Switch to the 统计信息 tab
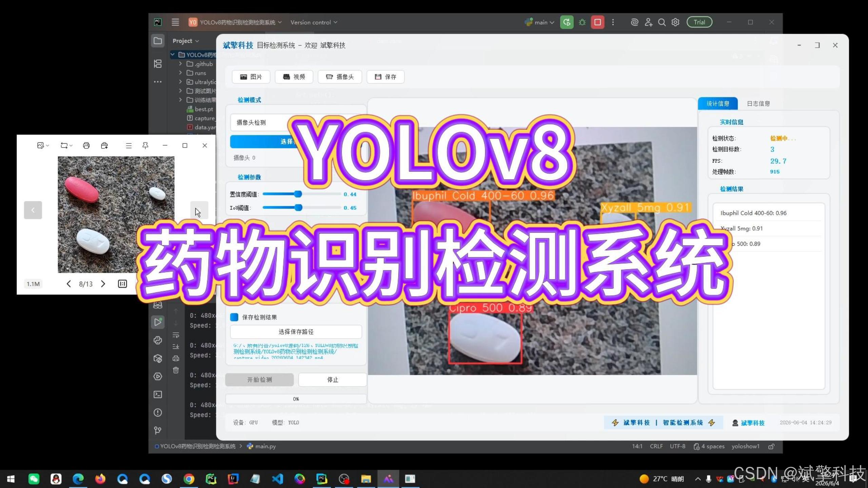Screen dimensions: 868x488 tap(717, 104)
